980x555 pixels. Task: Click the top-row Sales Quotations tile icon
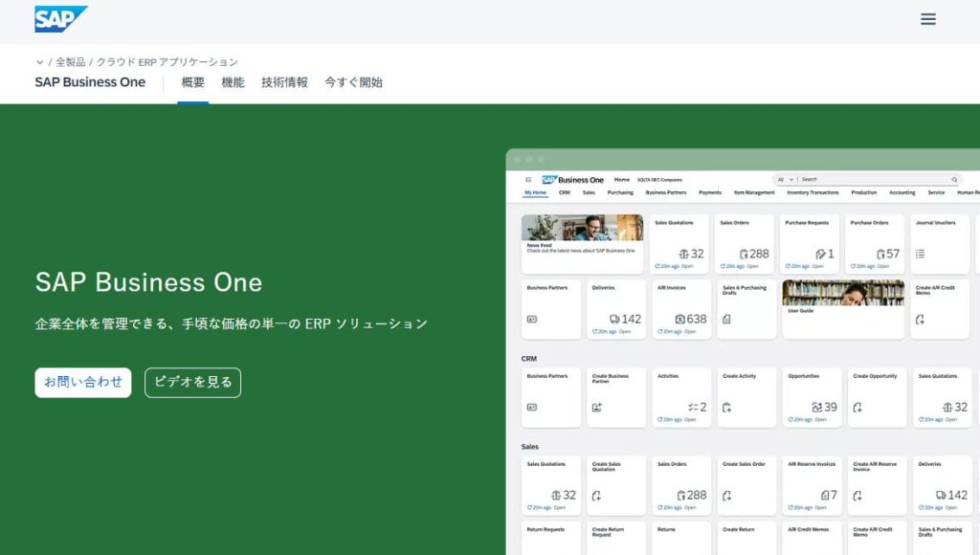(x=683, y=254)
